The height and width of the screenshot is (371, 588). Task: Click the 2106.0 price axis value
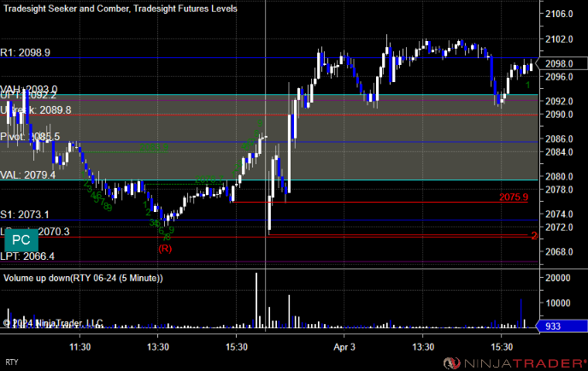click(559, 15)
